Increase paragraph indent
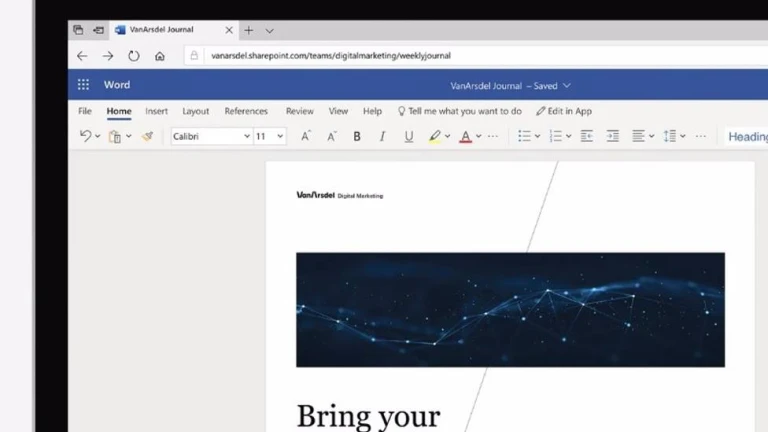 [x=613, y=136]
